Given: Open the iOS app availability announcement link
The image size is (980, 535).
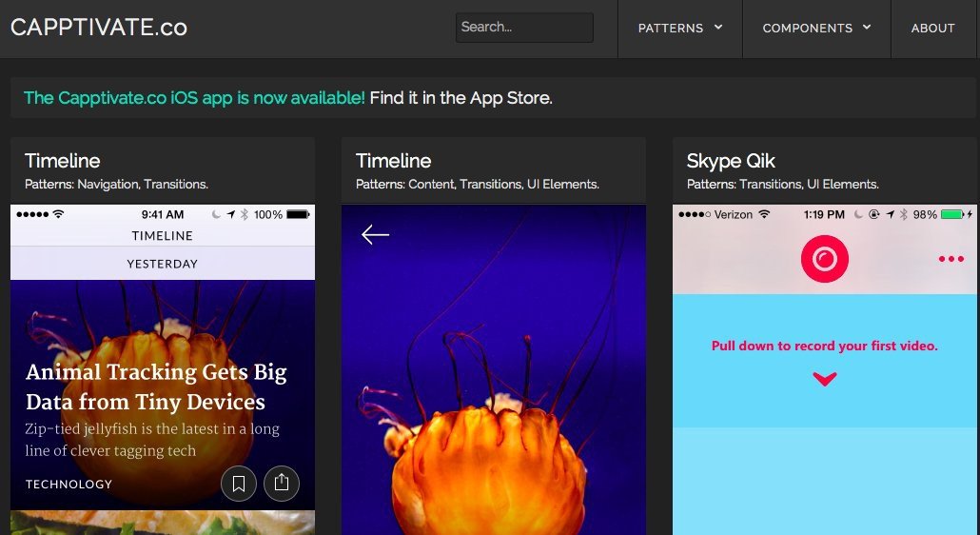Looking at the screenshot, I should tap(194, 98).
